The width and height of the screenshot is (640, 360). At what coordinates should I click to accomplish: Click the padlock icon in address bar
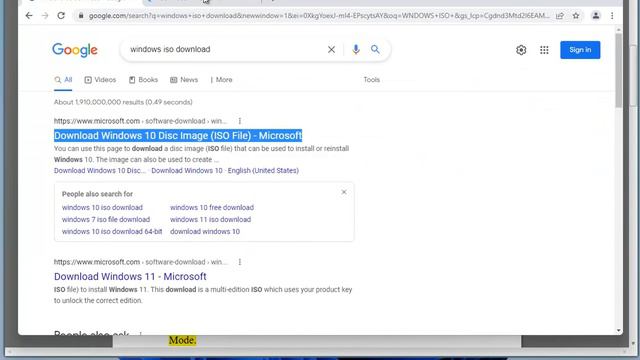click(x=81, y=16)
